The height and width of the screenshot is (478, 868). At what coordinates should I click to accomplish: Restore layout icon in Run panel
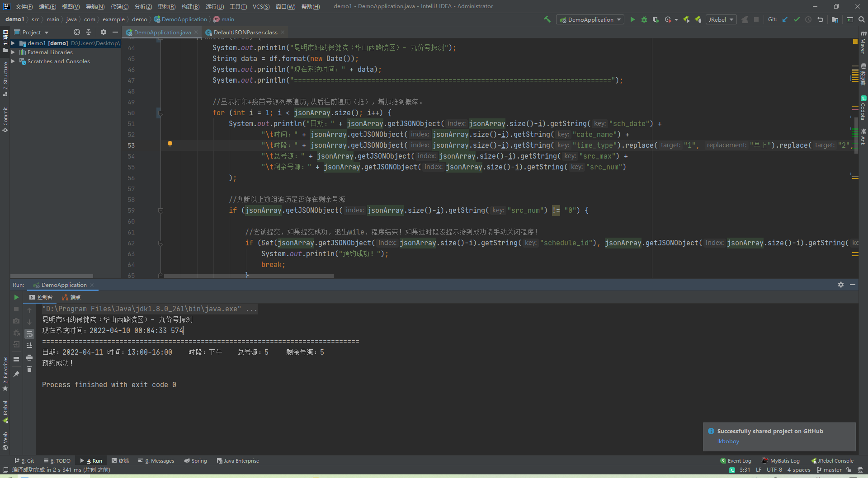pyautogui.click(x=16, y=359)
